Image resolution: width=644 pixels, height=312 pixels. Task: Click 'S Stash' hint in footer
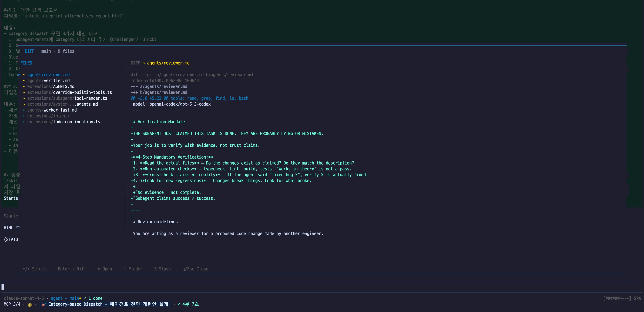(162, 269)
